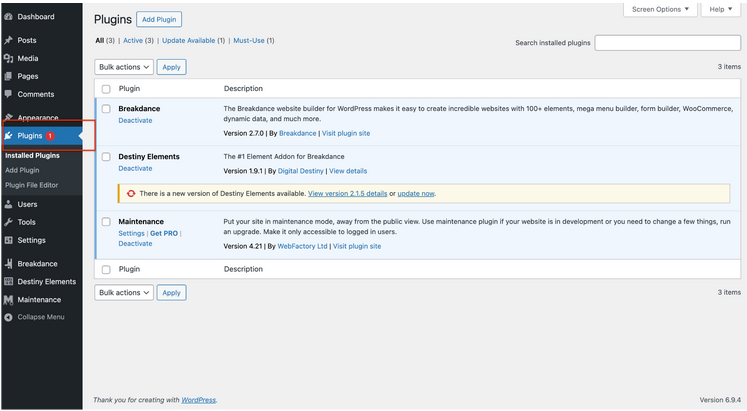Check the select-all box in table header
Image resolution: width=747 pixels, height=411 pixels.
106,89
